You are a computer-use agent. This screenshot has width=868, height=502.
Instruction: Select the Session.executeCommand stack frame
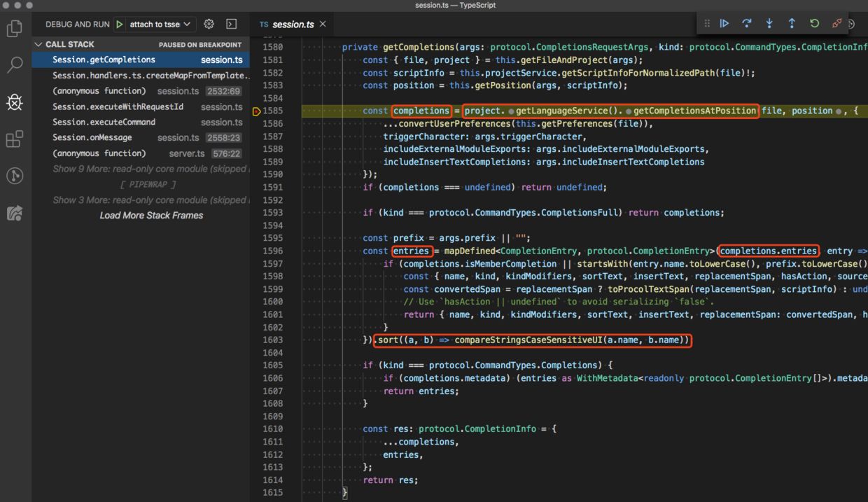coord(94,122)
